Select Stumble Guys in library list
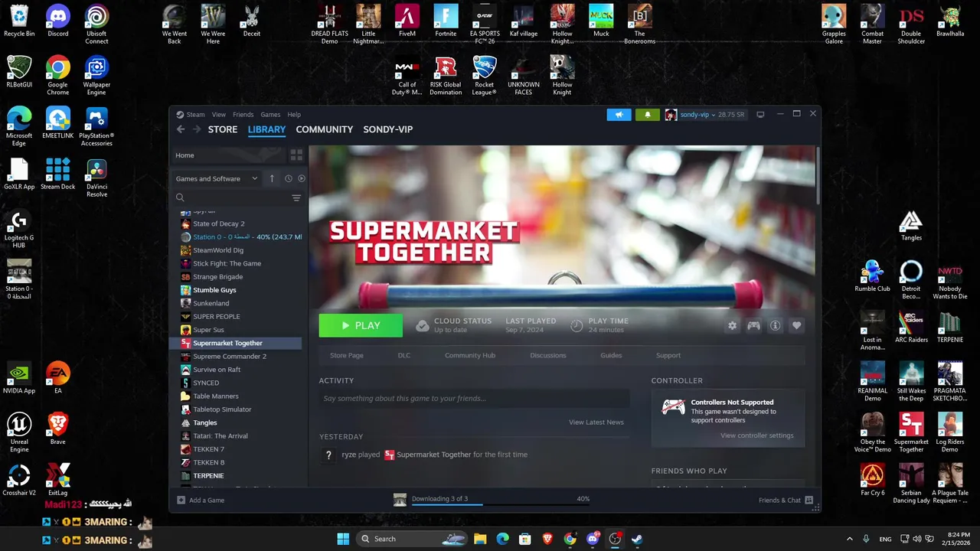The image size is (980, 551). click(x=214, y=290)
